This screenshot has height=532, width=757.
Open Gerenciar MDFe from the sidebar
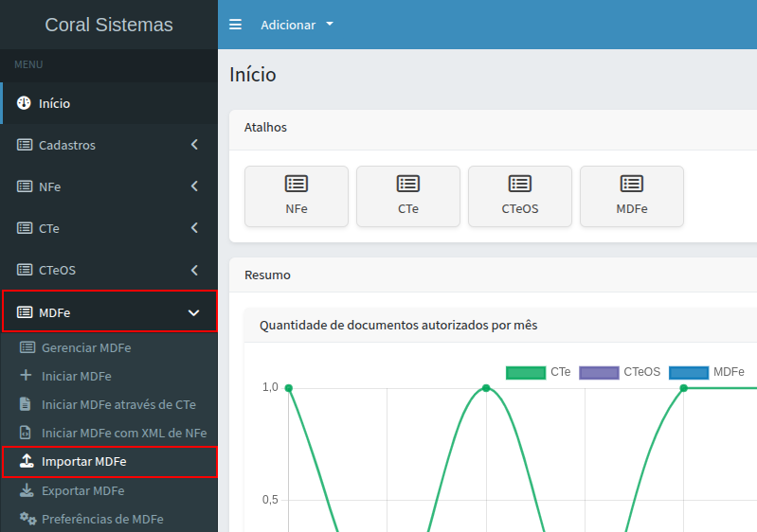click(x=86, y=347)
